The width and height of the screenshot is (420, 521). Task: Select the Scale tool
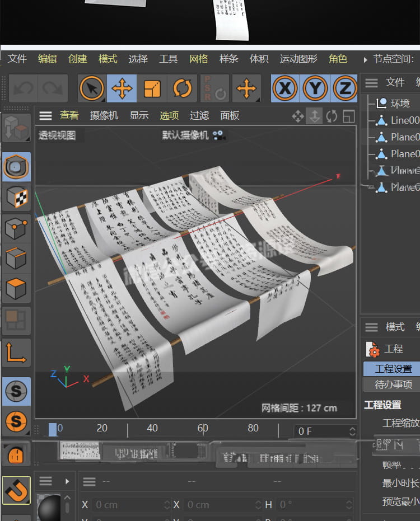pyautogui.click(x=152, y=88)
